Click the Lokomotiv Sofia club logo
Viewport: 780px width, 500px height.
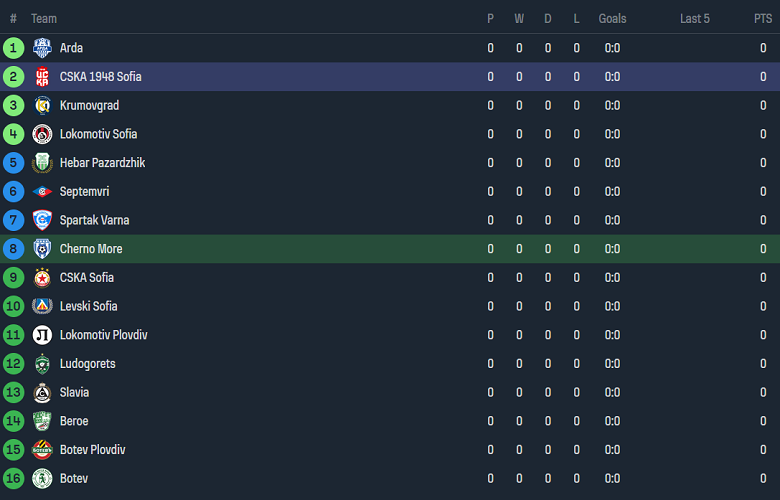click(x=42, y=134)
